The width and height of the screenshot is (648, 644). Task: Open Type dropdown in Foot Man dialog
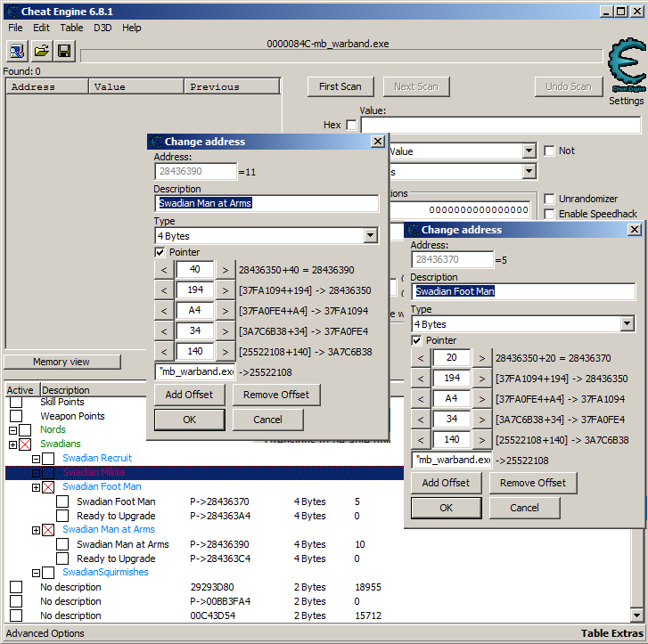pyautogui.click(x=627, y=324)
